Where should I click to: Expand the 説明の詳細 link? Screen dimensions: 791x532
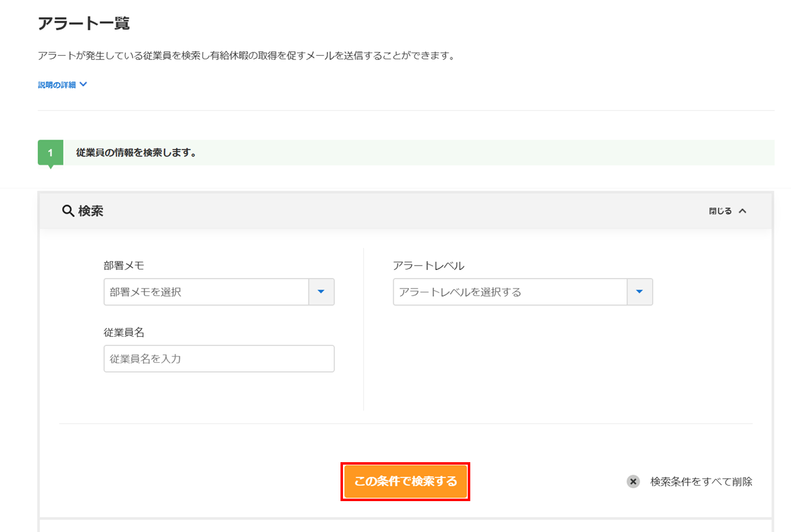[x=57, y=85]
